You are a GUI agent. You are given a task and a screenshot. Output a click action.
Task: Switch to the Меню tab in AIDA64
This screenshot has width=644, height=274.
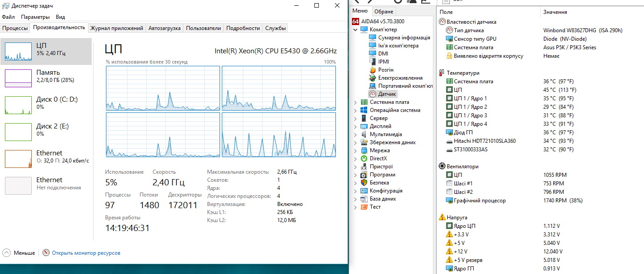[360, 11]
